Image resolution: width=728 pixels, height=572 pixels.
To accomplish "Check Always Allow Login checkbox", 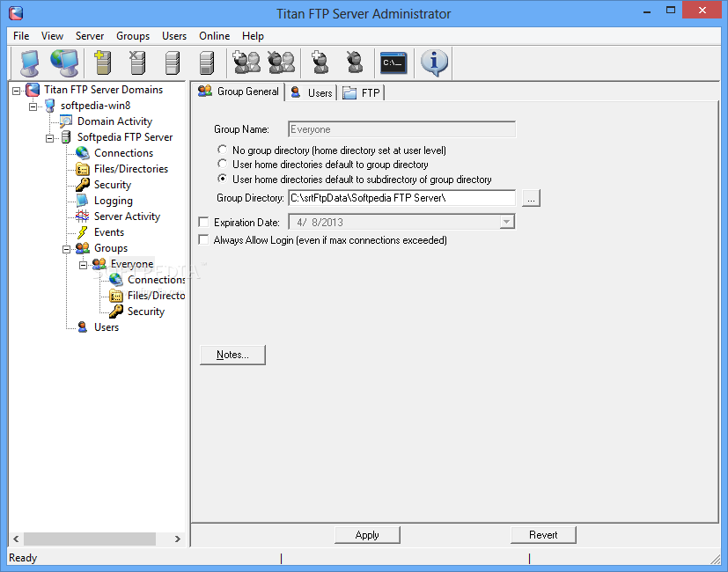I will [203, 239].
